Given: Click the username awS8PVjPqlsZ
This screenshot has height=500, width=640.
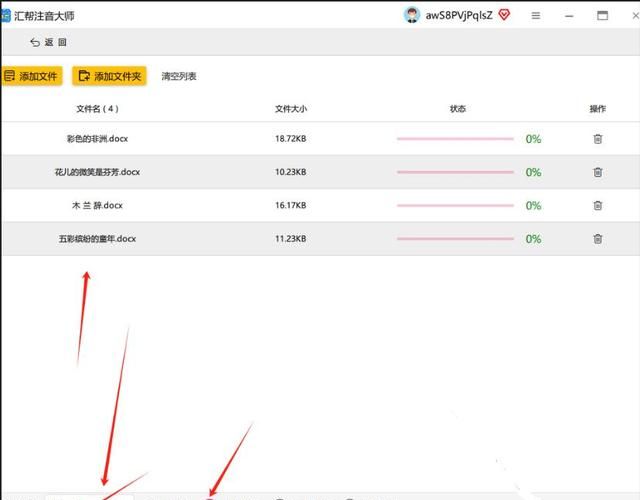Looking at the screenshot, I should [459, 16].
